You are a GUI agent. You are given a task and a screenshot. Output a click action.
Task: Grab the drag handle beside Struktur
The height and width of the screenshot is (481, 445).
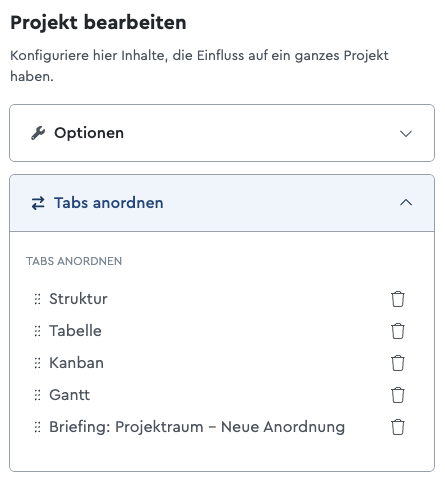point(37,299)
